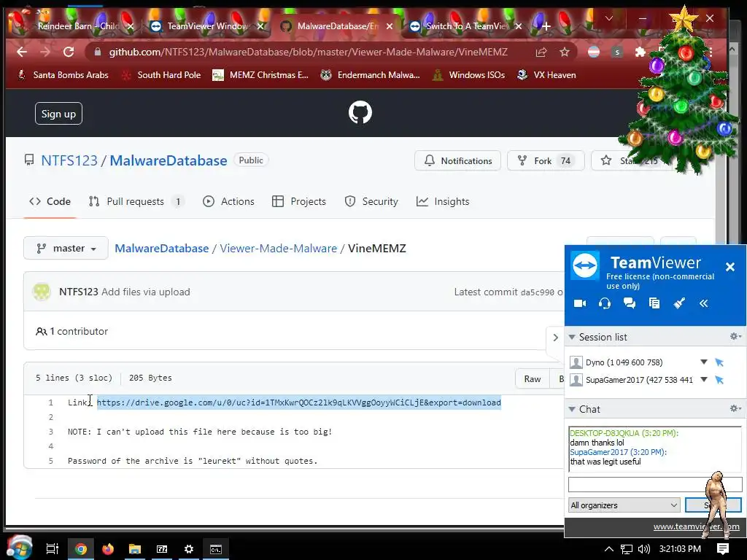
Task: Open the Projects tab
Action: (299, 201)
